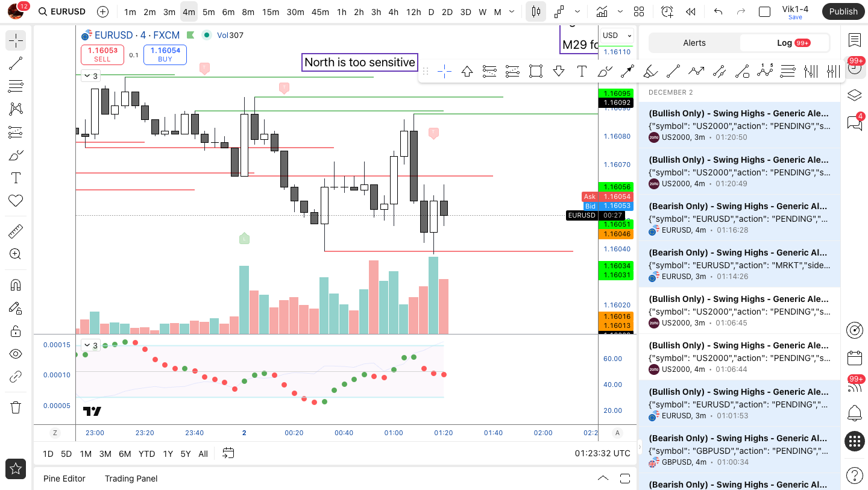
Task: Open the go to date calendar icon
Action: (228, 453)
